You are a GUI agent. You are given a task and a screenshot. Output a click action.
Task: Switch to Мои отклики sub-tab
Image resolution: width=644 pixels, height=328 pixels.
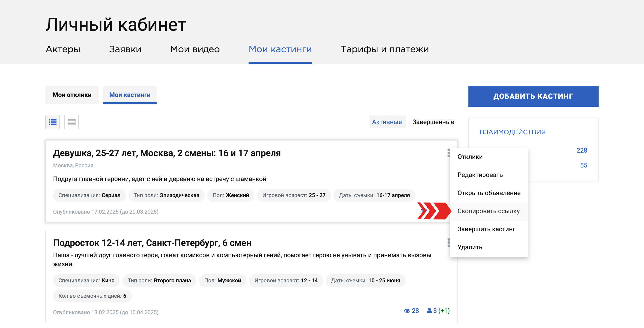tap(72, 95)
